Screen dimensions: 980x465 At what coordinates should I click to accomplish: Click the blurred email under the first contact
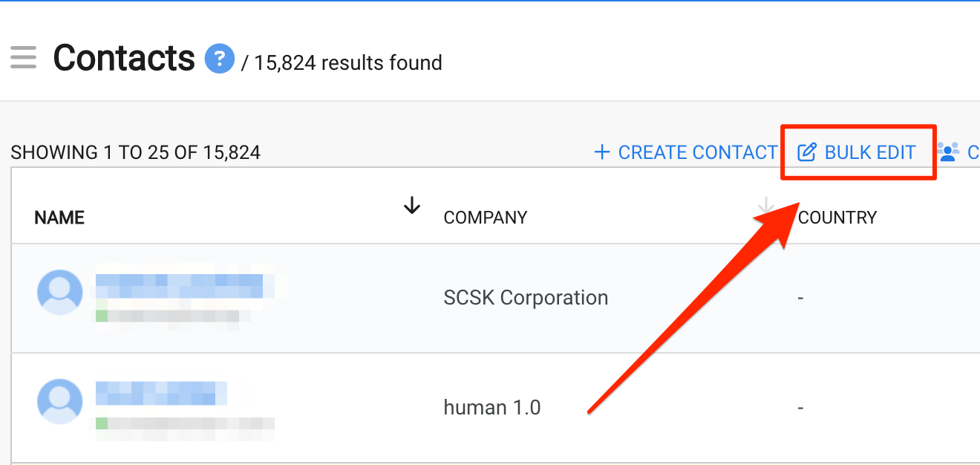pyautogui.click(x=173, y=316)
